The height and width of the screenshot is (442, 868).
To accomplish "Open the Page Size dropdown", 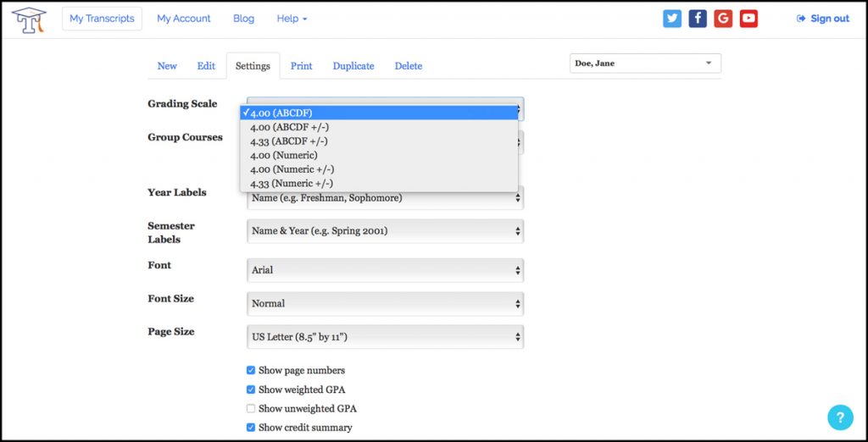I will (x=386, y=337).
